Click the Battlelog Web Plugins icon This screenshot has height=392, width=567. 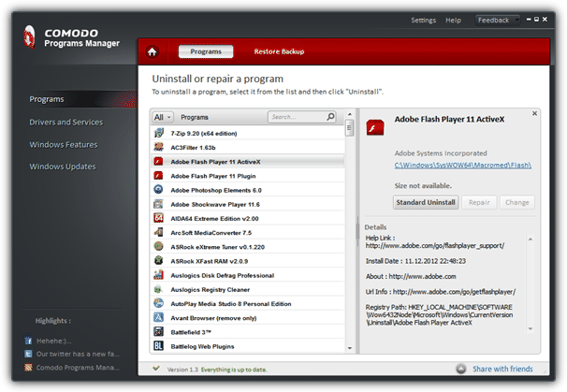click(158, 346)
